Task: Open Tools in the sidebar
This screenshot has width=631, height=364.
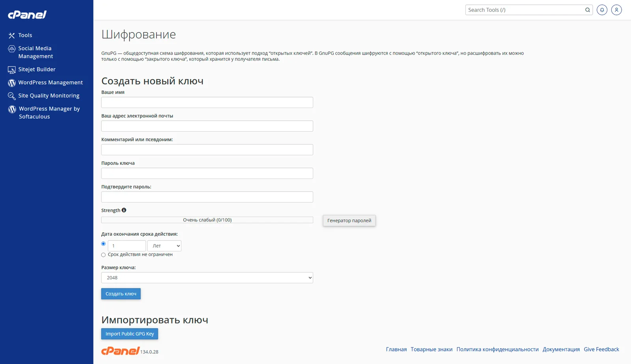Action: (x=25, y=35)
